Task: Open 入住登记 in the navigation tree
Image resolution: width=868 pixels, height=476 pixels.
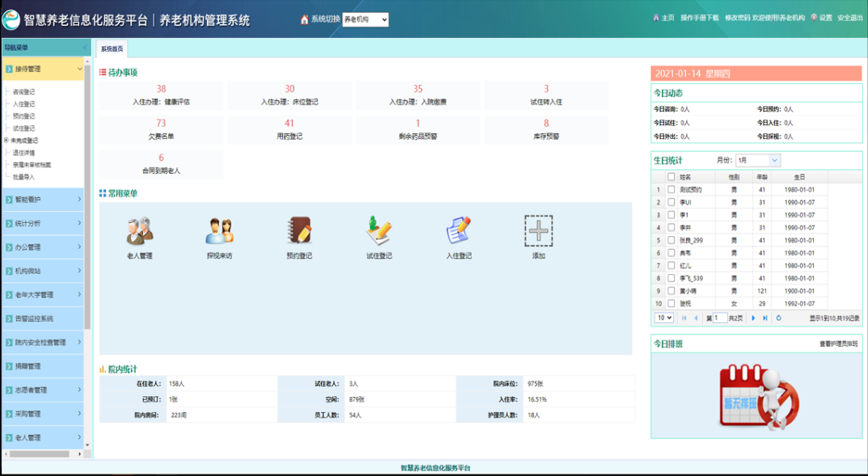Action: coord(23,104)
